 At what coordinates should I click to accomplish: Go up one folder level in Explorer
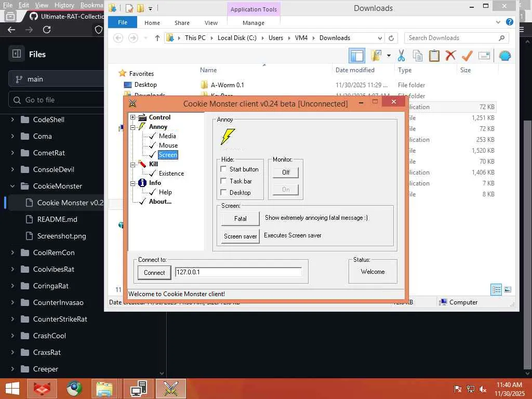tap(157, 38)
